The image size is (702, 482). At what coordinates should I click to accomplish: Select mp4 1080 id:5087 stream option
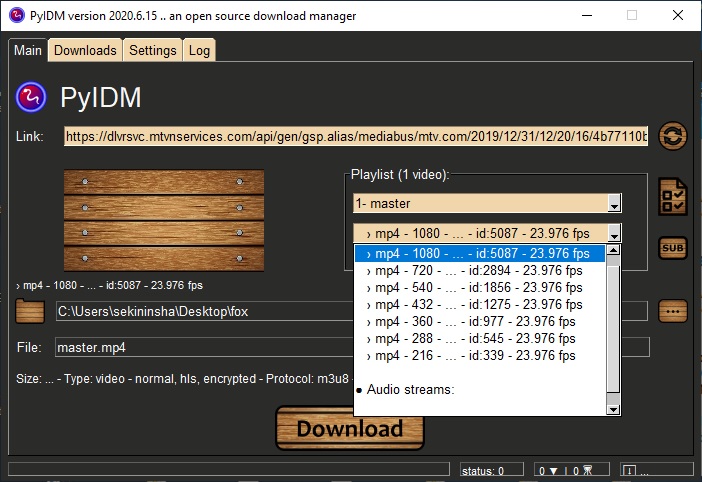point(479,253)
